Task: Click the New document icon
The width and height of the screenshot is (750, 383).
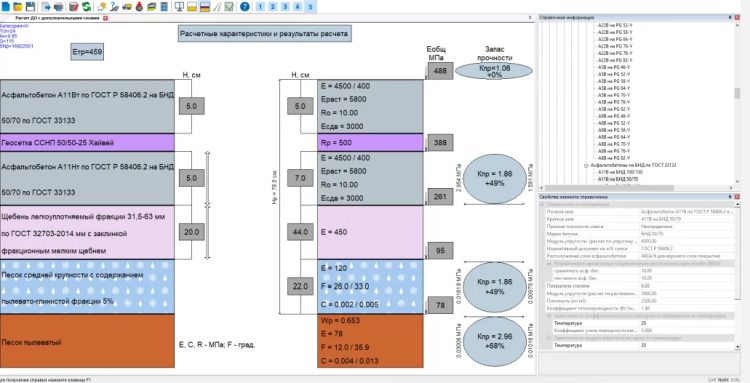Action: click(5, 7)
